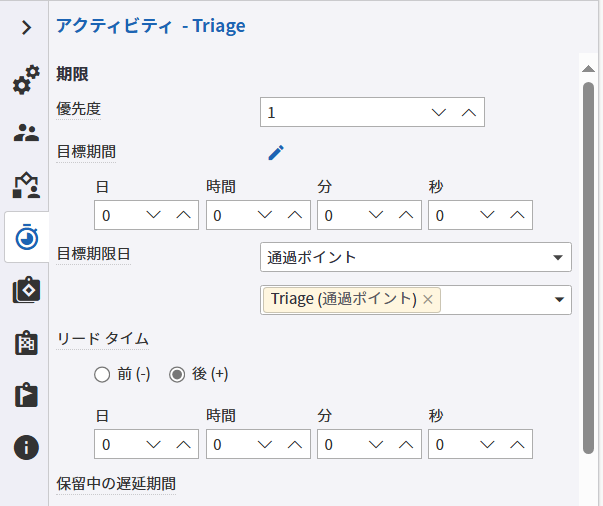The image size is (603, 506).
Task: Decrease リード タイム 分 value
Action: (376, 444)
